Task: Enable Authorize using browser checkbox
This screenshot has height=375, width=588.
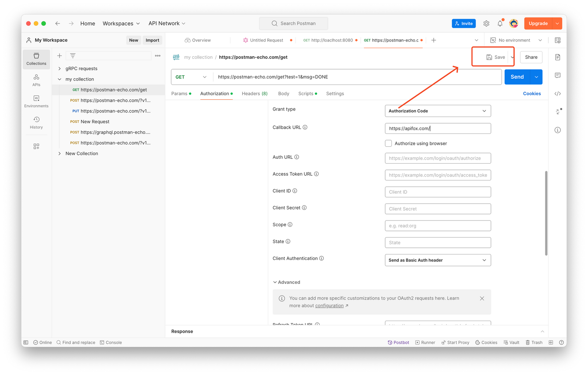Action: pyautogui.click(x=388, y=143)
